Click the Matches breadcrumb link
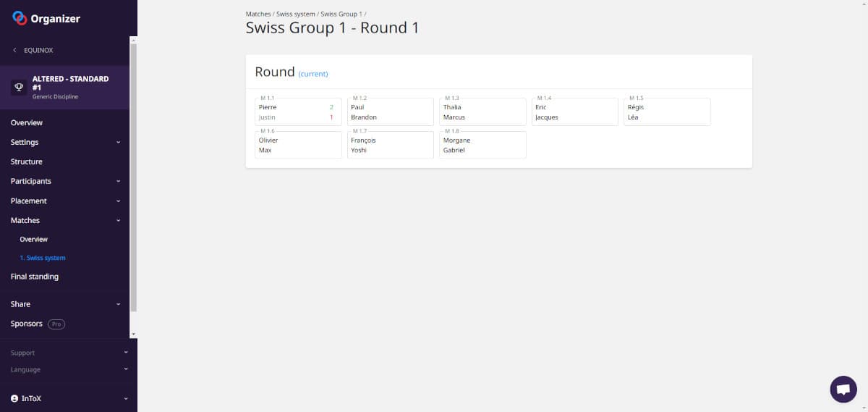Viewport: 868px width, 412px height. point(258,14)
